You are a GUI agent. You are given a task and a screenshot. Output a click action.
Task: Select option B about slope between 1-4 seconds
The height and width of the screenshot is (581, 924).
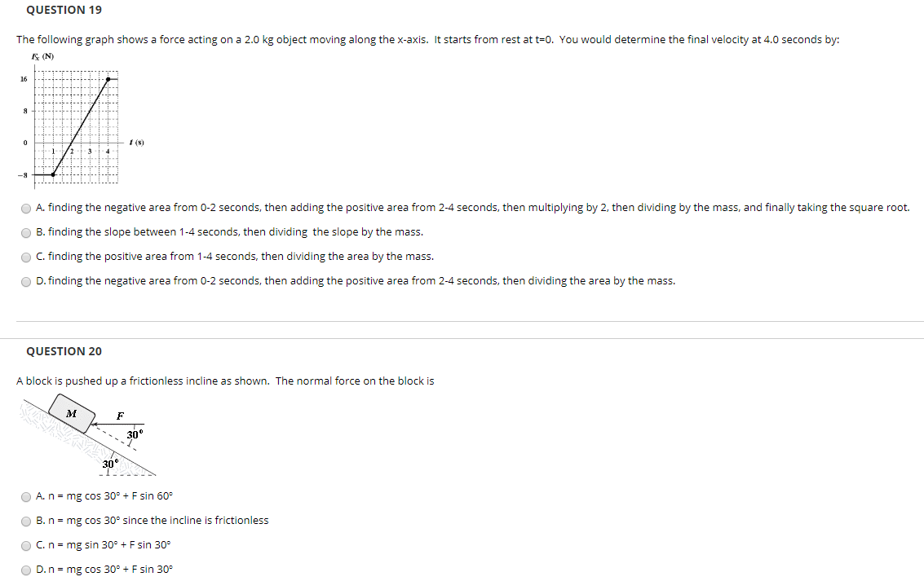pos(26,232)
